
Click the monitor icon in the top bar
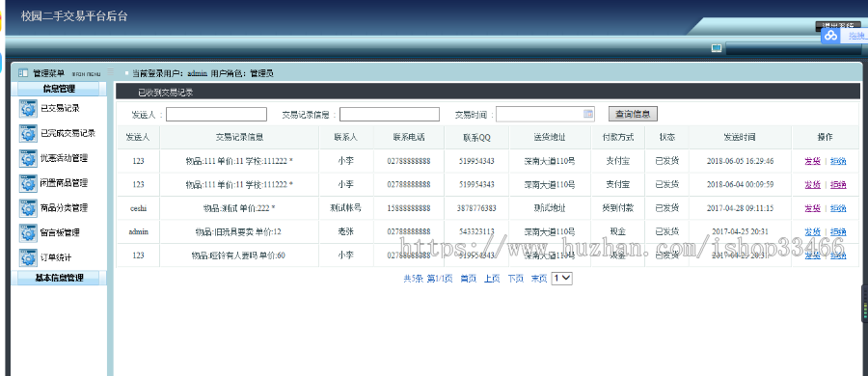[717, 48]
